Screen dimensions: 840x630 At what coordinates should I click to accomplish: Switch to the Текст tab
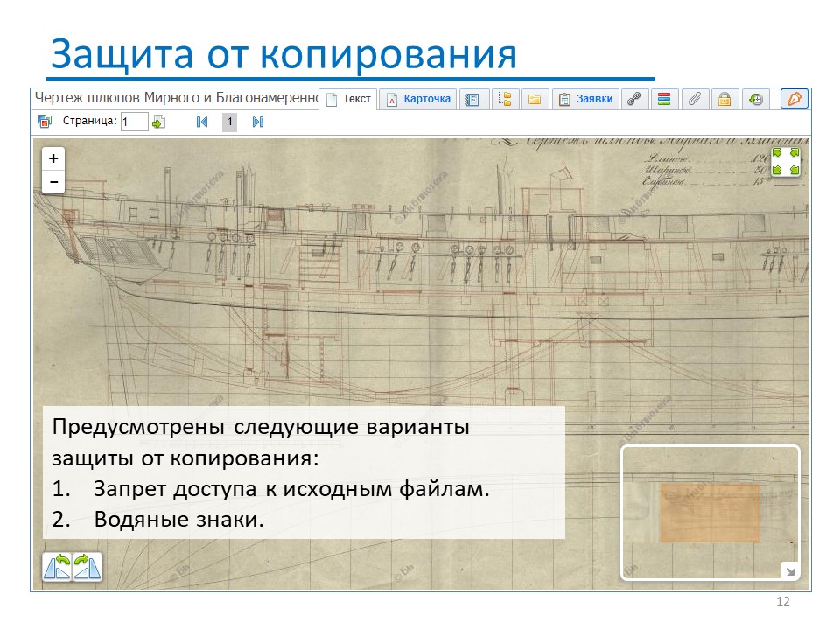(349, 99)
